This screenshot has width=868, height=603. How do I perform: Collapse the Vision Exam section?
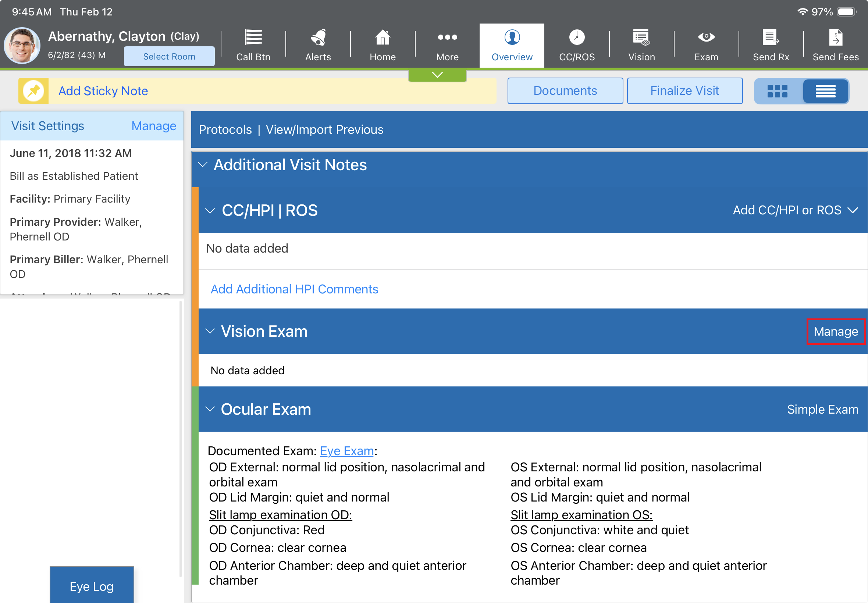[x=210, y=331]
